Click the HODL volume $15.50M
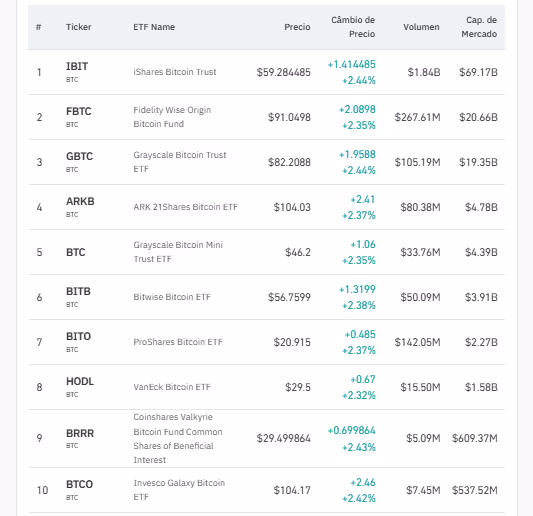 (x=420, y=387)
